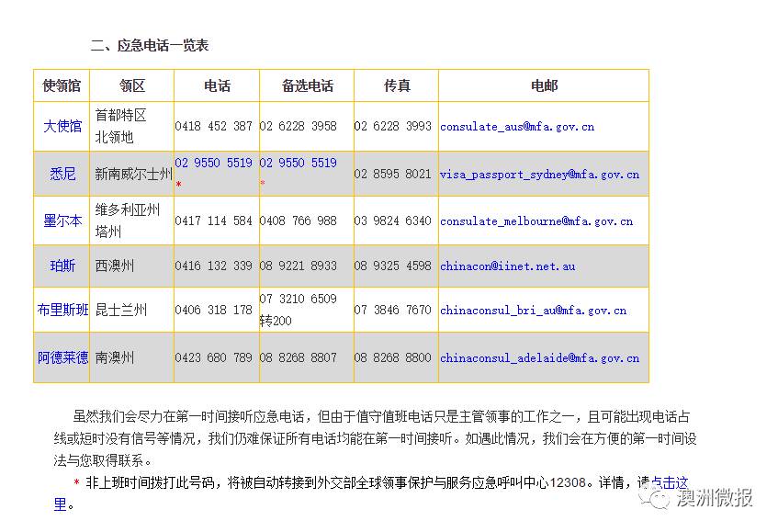Click email visa_passport_sydney@mfa.gov.cn
The height and width of the screenshot is (532, 778).
coord(539,175)
